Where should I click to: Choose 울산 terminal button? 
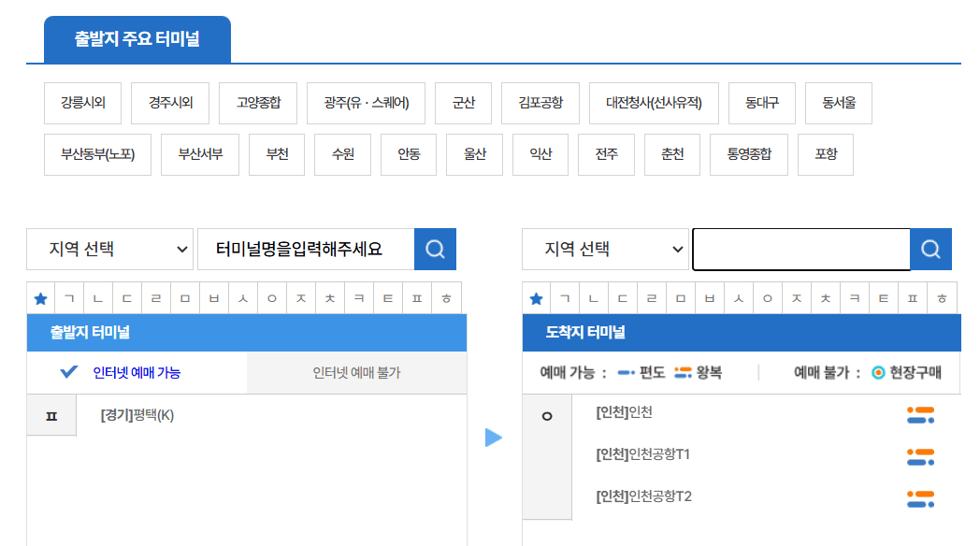click(x=474, y=154)
